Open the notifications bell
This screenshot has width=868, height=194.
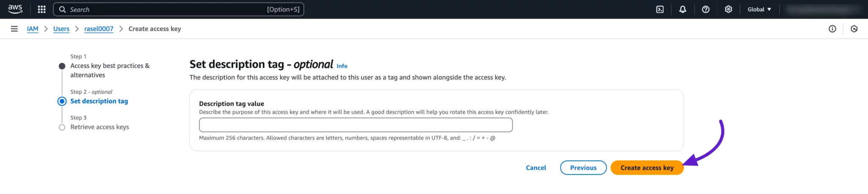coord(682,9)
